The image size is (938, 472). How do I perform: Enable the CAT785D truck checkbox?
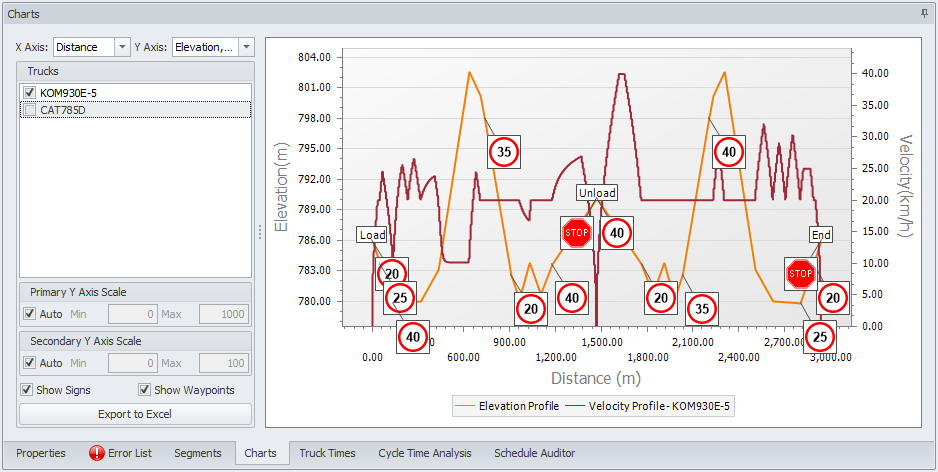pyautogui.click(x=29, y=110)
